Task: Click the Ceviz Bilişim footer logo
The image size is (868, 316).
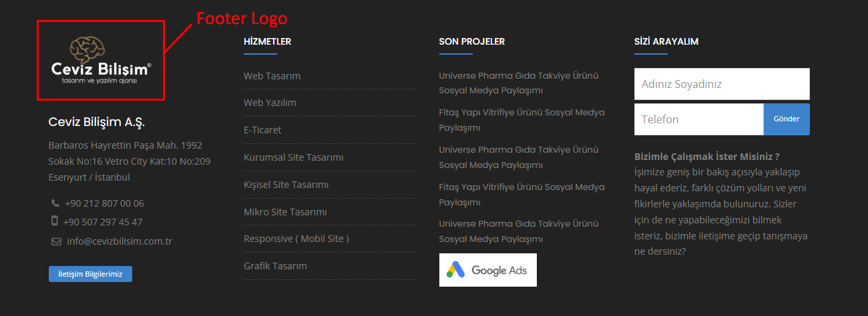Action: 101,60
